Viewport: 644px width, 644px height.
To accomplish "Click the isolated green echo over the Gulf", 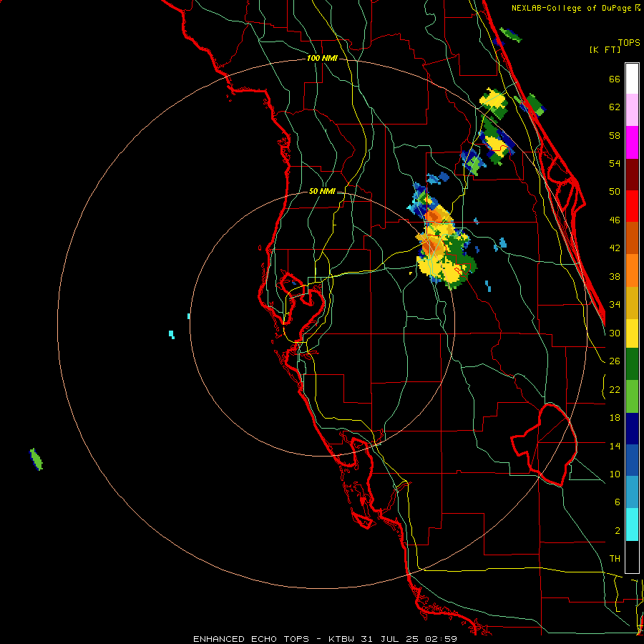I will pyautogui.click(x=36, y=459).
